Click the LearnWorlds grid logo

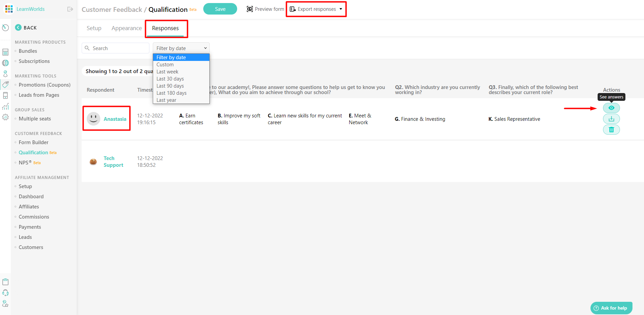pos(8,9)
